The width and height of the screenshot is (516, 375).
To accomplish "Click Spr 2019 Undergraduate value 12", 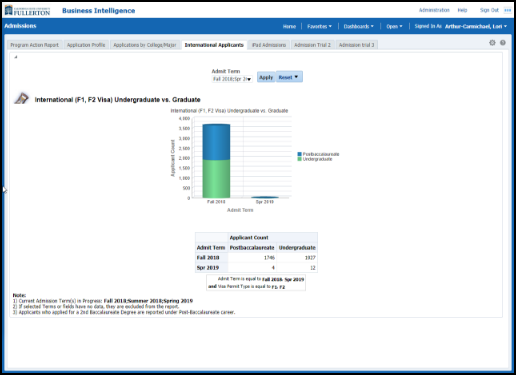I will (x=312, y=268).
